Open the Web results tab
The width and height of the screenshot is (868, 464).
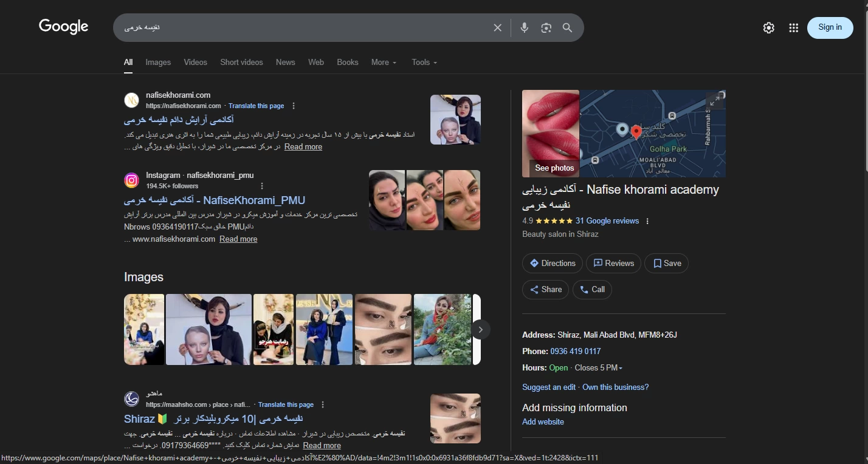pyautogui.click(x=316, y=62)
